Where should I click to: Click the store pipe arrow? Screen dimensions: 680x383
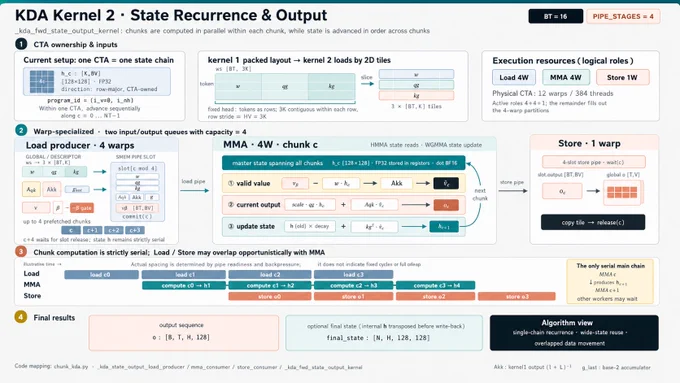pos(513,191)
